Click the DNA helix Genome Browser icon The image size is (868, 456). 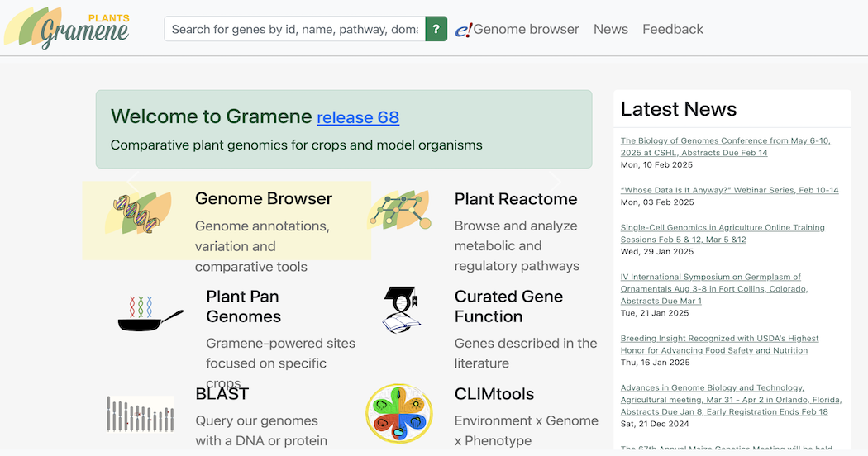(138, 212)
